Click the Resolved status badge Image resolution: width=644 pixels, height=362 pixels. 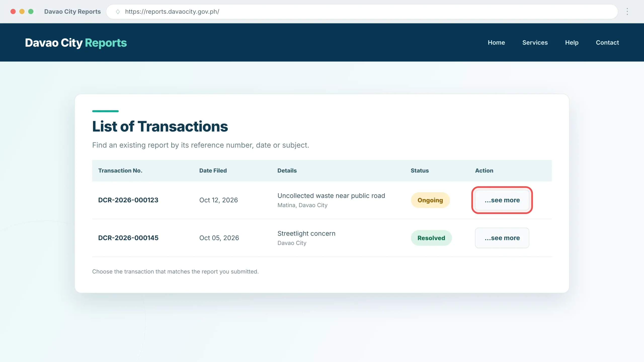(x=431, y=238)
